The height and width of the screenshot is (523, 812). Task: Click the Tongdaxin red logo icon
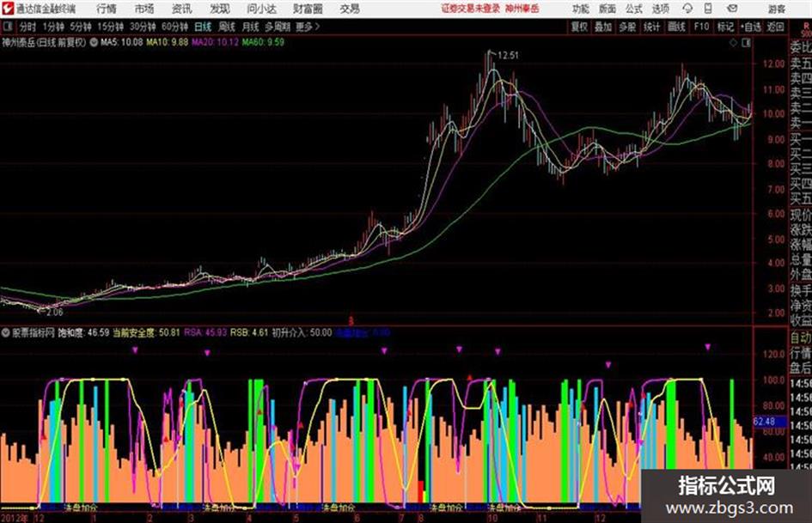pos(7,9)
